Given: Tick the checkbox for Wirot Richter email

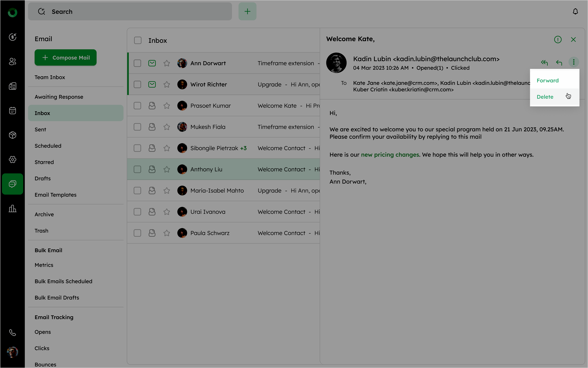Looking at the screenshot, I should 137,84.
